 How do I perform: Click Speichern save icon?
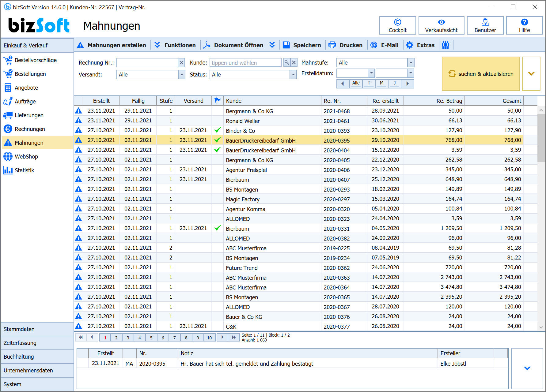point(286,45)
